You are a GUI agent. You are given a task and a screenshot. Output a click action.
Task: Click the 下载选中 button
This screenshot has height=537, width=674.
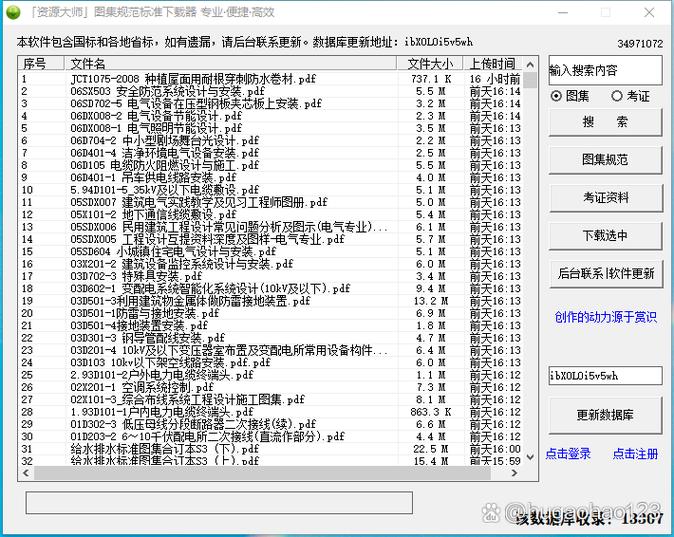pos(605,236)
